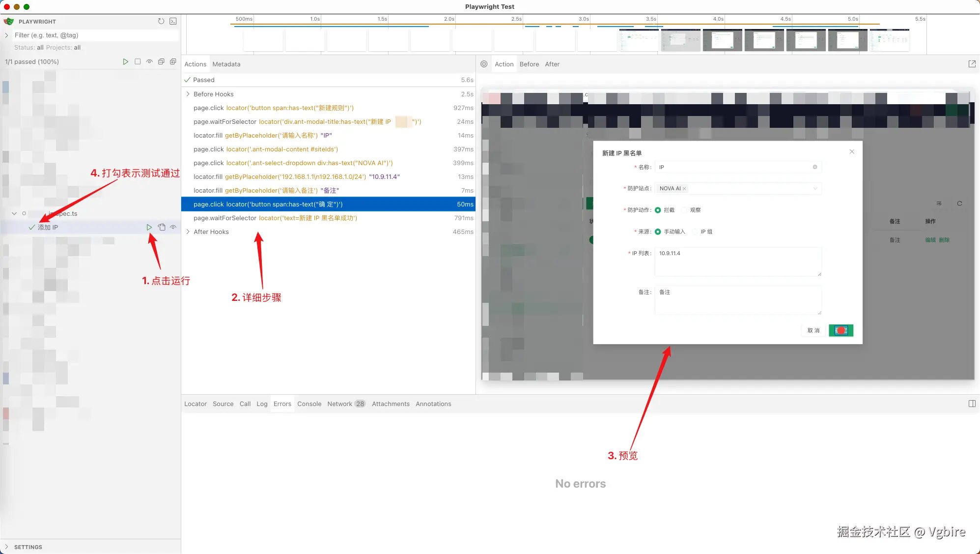Expand the After Hooks action
Screen dimensions: 980x554
pyautogui.click(x=188, y=232)
